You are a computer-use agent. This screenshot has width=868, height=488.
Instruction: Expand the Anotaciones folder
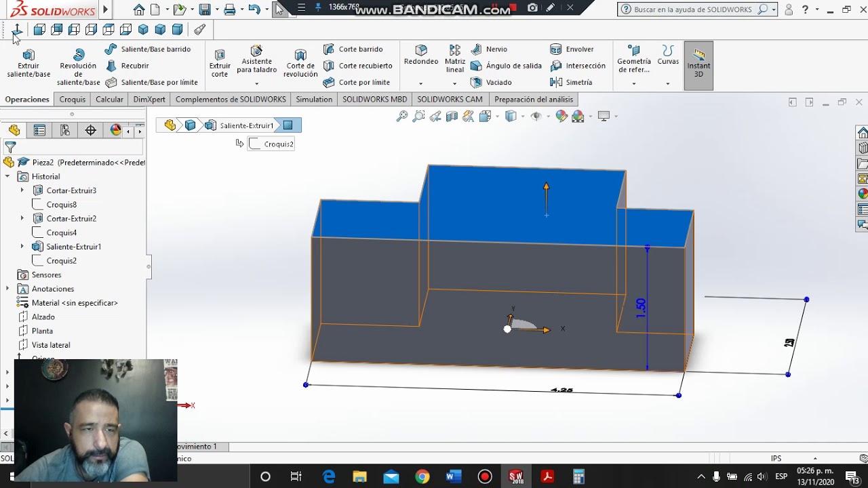pos(7,289)
